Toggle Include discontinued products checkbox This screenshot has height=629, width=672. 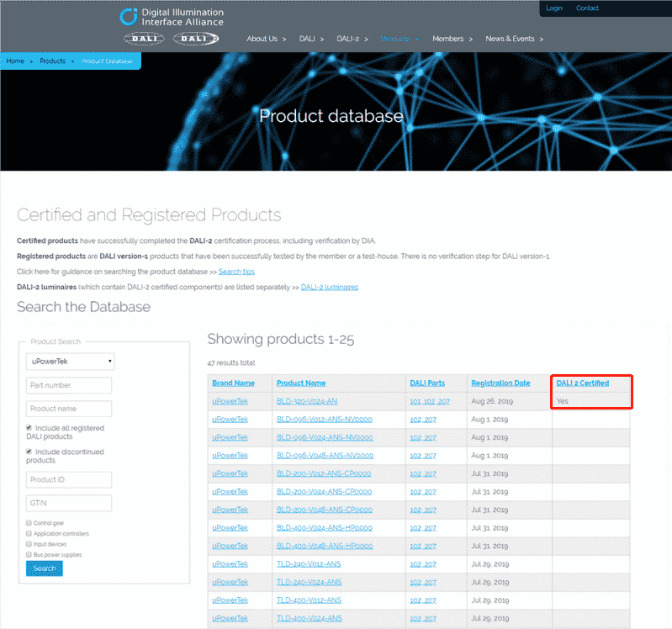[29, 452]
